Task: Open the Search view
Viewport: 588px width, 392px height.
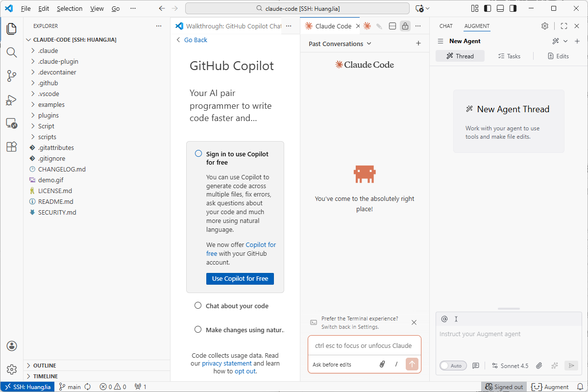Action: [x=11, y=52]
